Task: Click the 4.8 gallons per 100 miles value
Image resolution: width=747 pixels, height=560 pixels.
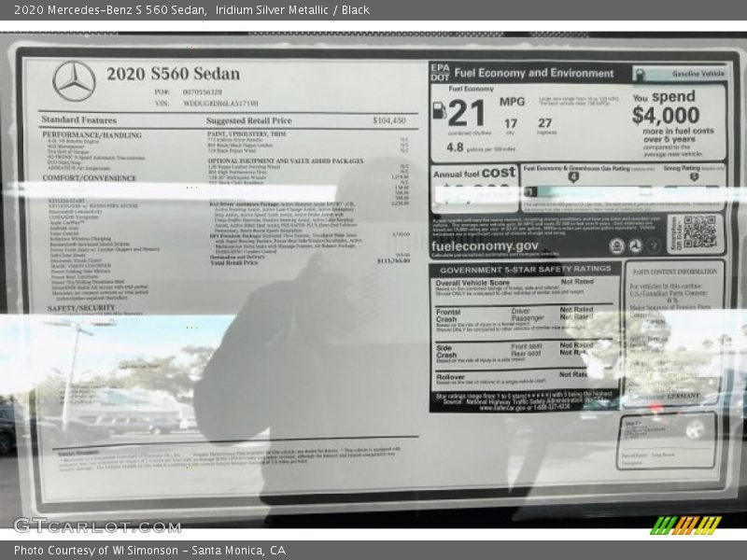Action: (x=455, y=147)
